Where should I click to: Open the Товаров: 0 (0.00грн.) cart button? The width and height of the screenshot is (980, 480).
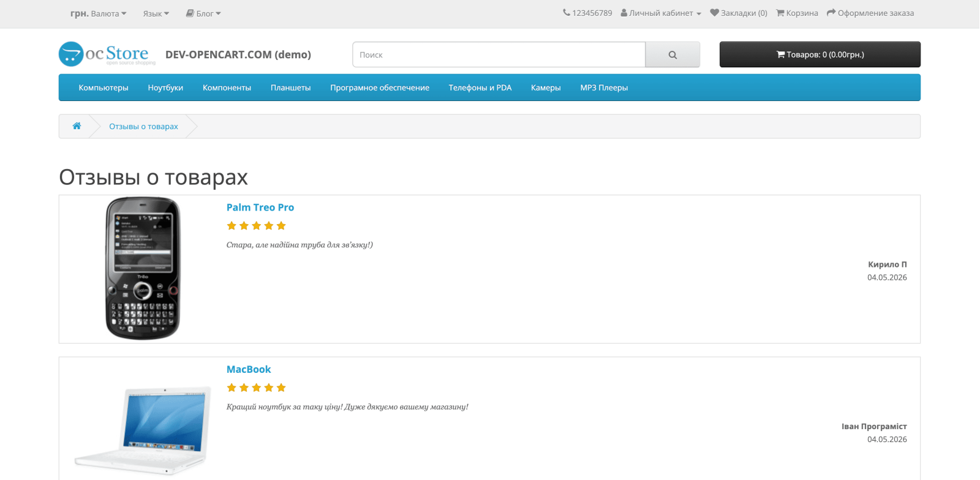(820, 54)
